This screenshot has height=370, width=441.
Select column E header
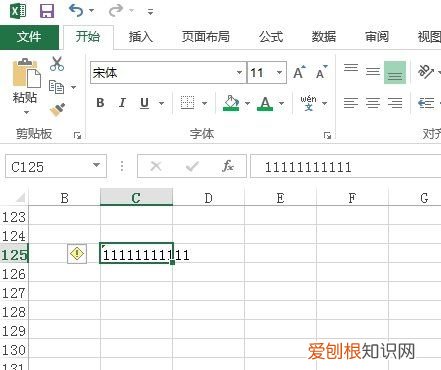tap(280, 197)
